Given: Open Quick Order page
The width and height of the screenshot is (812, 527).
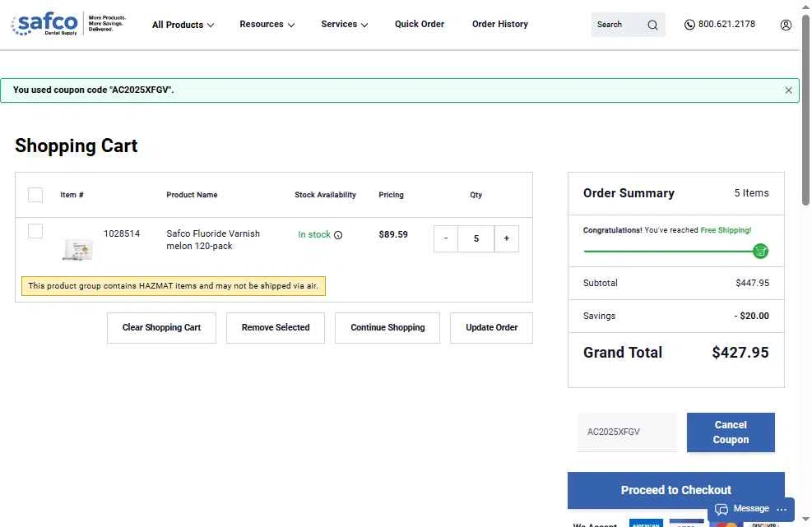Looking at the screenshot, I should coord(420,24).
